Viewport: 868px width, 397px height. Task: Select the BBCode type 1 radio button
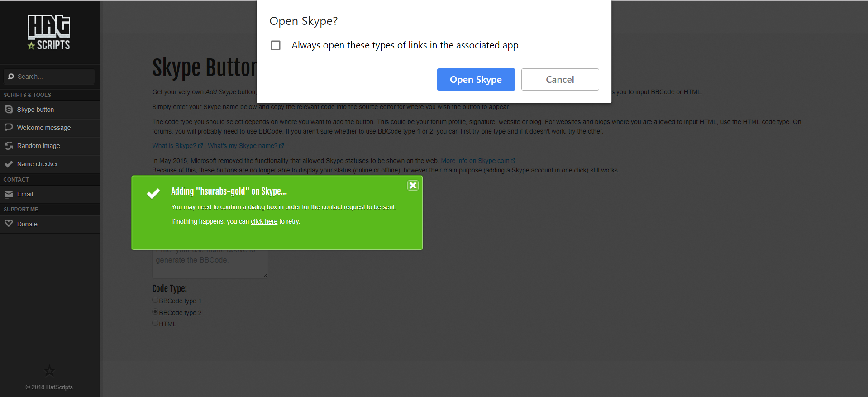point(155,300)
